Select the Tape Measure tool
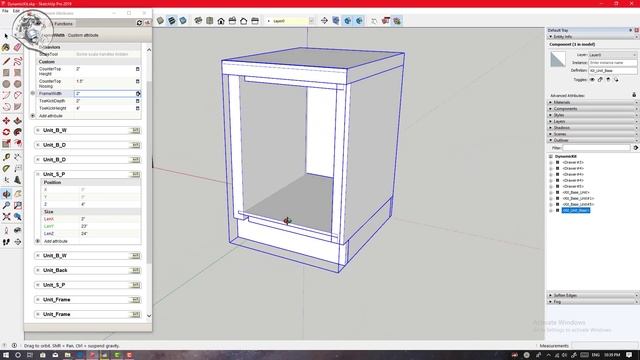This screenshot has width=640, height=360. [x=6, y=157]
